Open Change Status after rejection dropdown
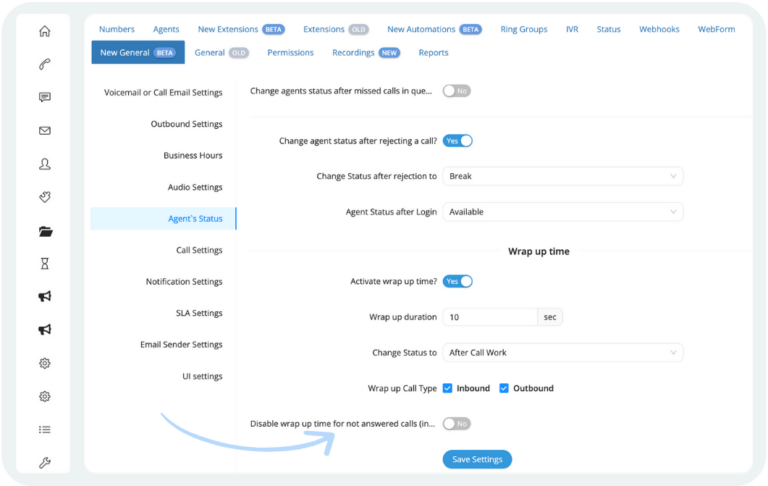The height and width of the screenshot is (486, 768). click(563, 176)
